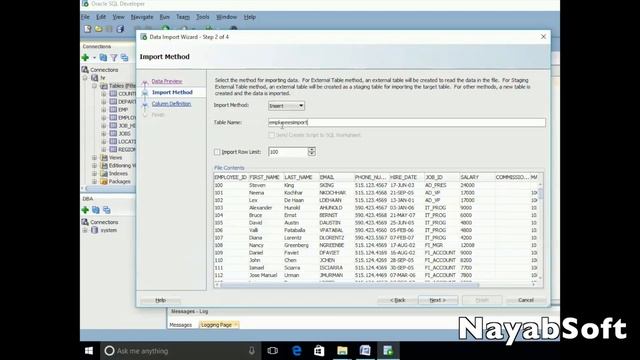
Task: Open Task View on the taskbar
Action: [x=273, y=351]
